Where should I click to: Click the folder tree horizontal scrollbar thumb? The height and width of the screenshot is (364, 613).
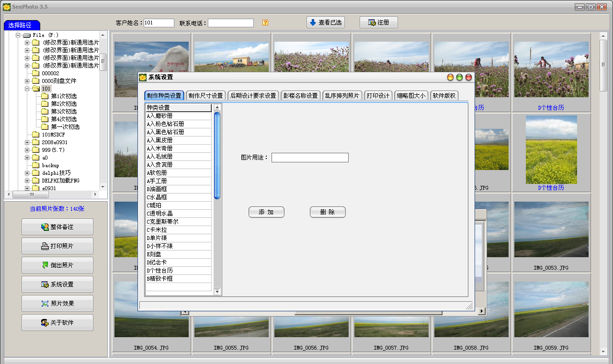pyautogui.click(x=32, y=194)
